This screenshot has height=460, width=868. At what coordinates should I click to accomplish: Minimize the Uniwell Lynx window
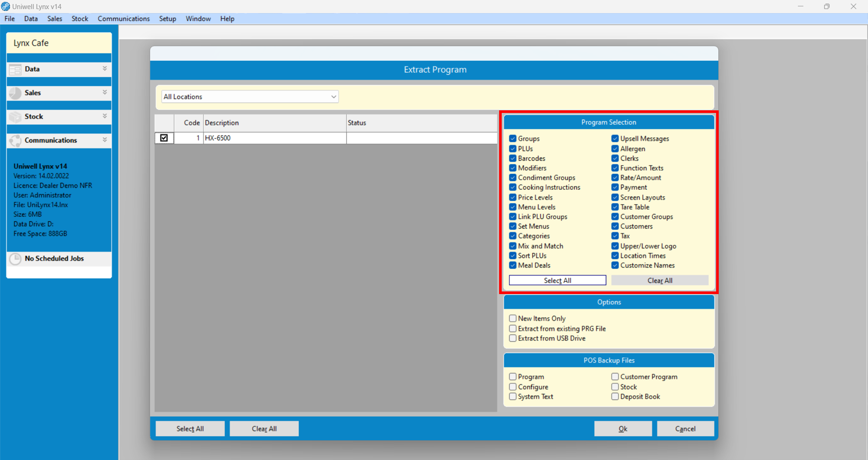click(800, 7)
